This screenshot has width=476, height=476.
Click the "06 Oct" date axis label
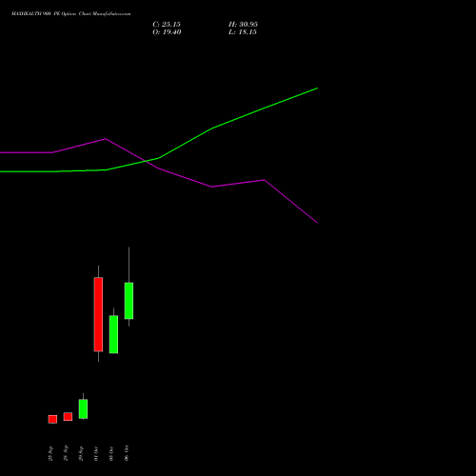[x=127, y=453]
